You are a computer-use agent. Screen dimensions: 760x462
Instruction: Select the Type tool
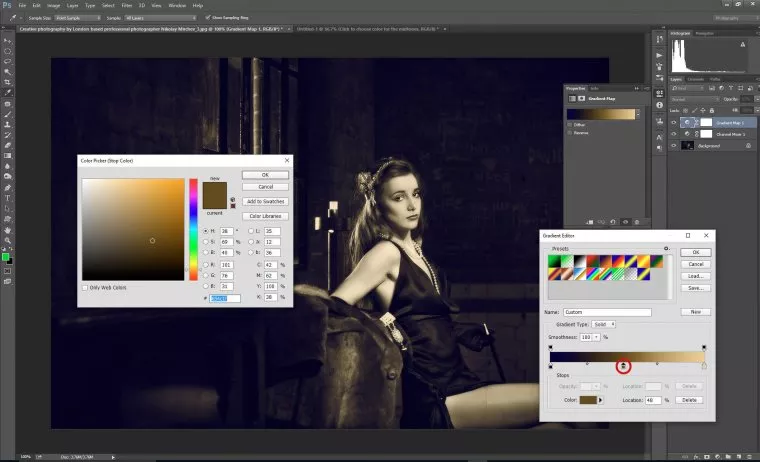(7, 198)
